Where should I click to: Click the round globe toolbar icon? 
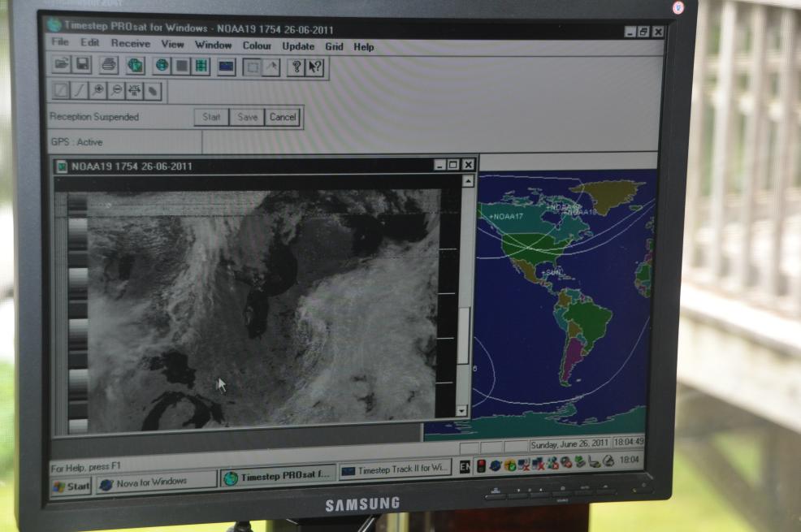pos(162,66)
